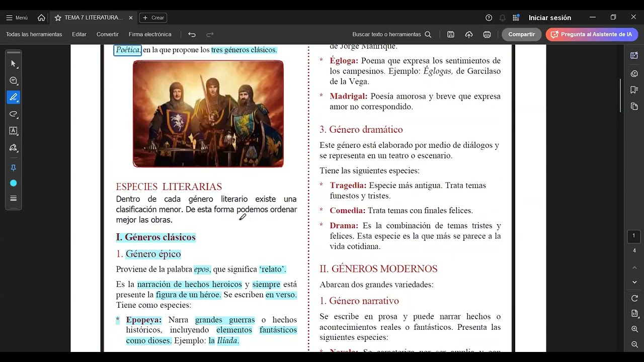This screenshot has width=644, height=362.
Task: Go to the Home view icon
Action: click(x=41, y=18)
